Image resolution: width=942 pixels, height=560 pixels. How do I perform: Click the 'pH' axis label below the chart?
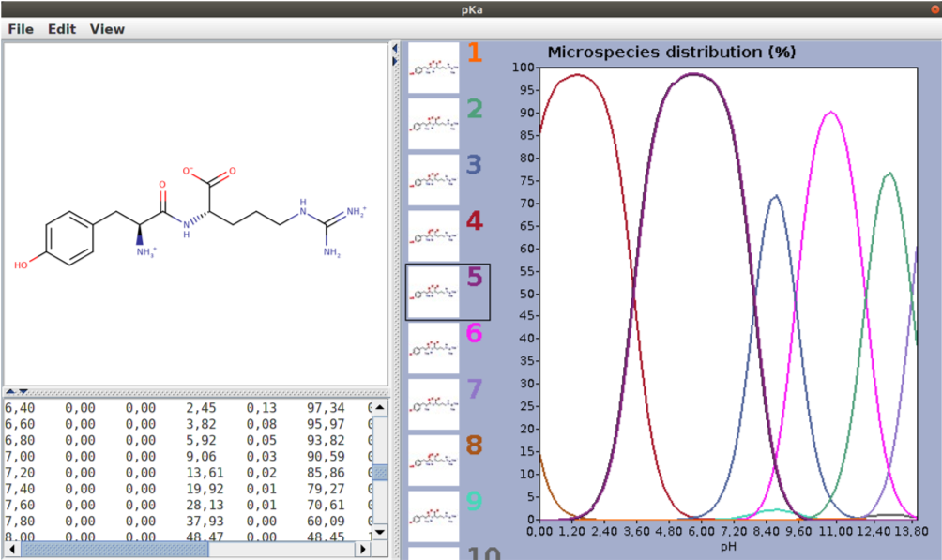point(728,547)
